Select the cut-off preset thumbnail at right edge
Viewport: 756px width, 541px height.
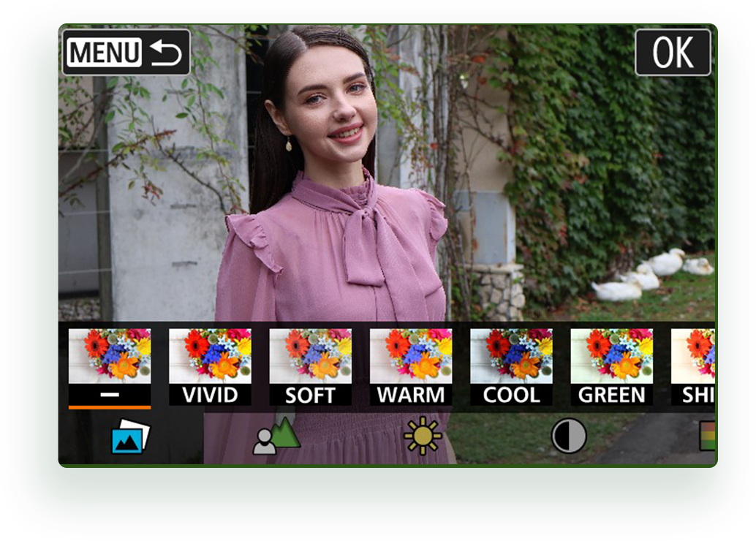click(x=693, y=357)
